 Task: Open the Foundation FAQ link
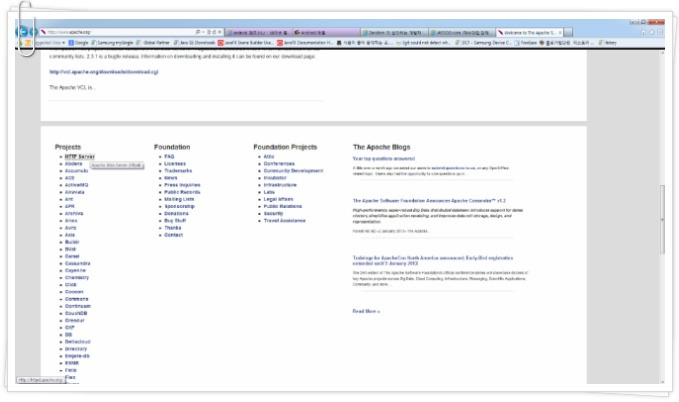pyautogui.click(x=169, y=157)
